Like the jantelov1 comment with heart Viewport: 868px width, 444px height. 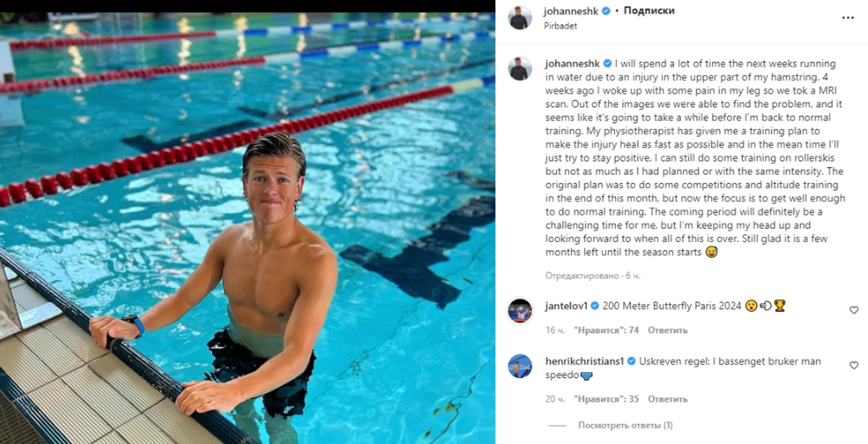pos(854,310)
